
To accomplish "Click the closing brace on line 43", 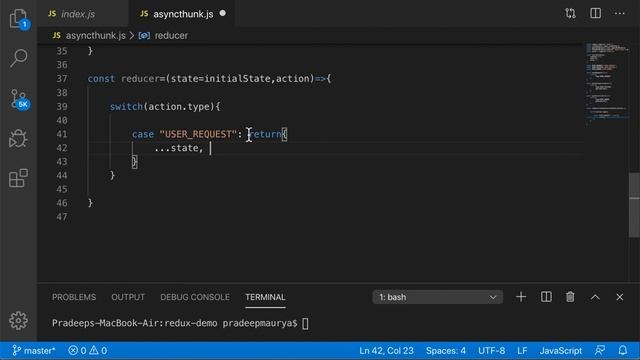I will coord(134,162).
